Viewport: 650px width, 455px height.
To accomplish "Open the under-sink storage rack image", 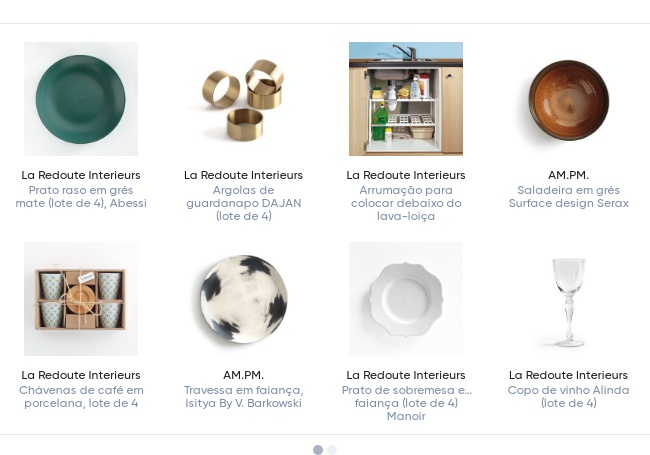I will pyautogui.click(x=406, y=99).
